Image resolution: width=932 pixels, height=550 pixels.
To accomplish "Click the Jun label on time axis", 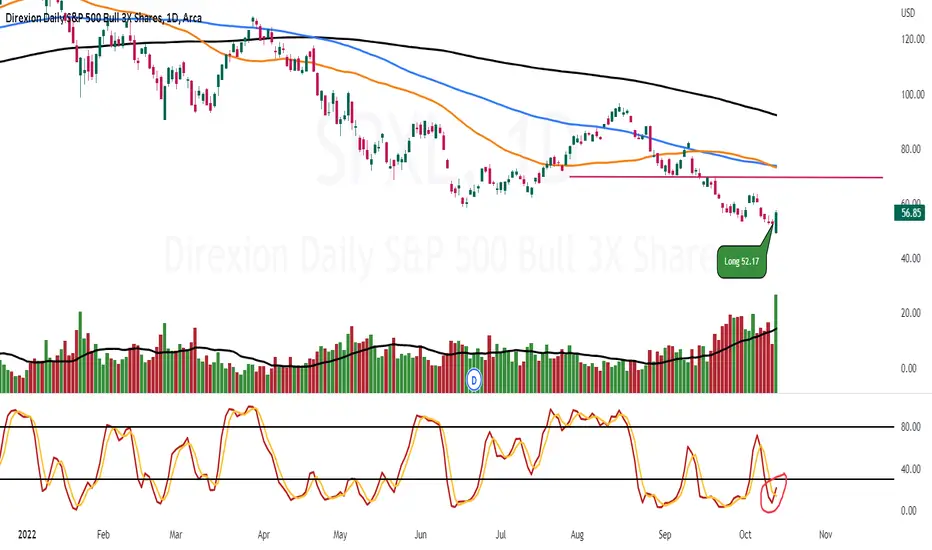I will 420,535.
